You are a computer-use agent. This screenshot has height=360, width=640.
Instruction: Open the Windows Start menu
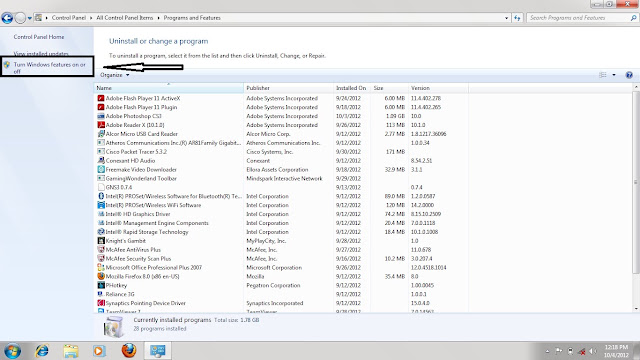tap(12, 351)
